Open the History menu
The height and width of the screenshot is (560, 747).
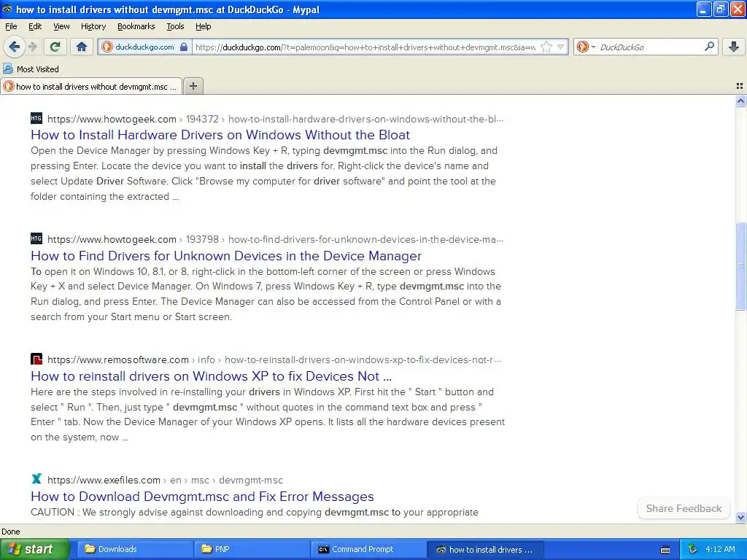[93, 26]
